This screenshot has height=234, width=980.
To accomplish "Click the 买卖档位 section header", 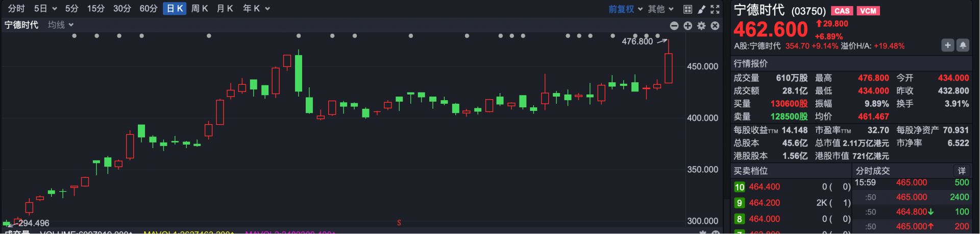I will 750,171.
